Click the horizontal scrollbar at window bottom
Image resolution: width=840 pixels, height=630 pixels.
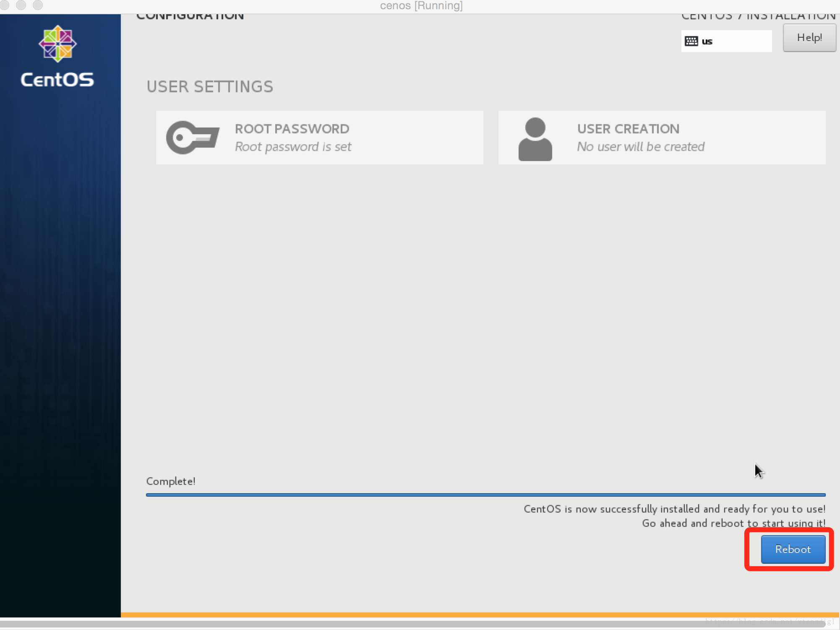coord(413,624)
